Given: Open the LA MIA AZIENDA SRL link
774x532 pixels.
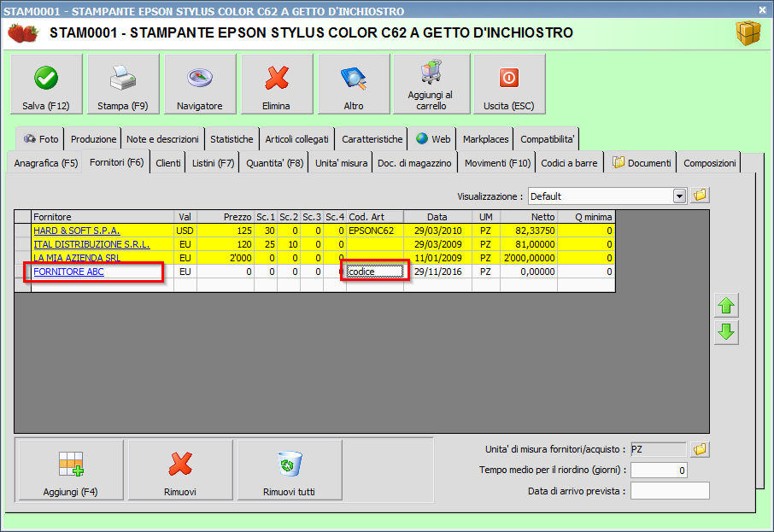Looking at the screenshot, I should [77, 258].
